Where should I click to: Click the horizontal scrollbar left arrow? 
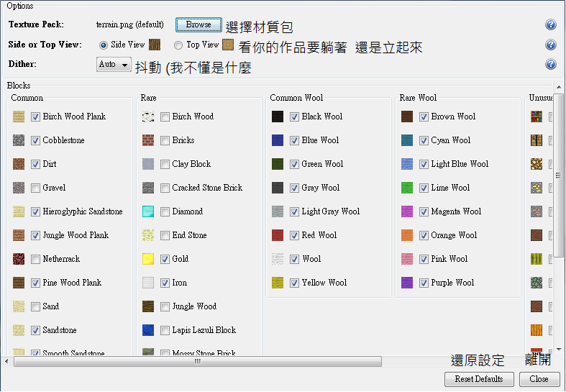pos(6,361)
